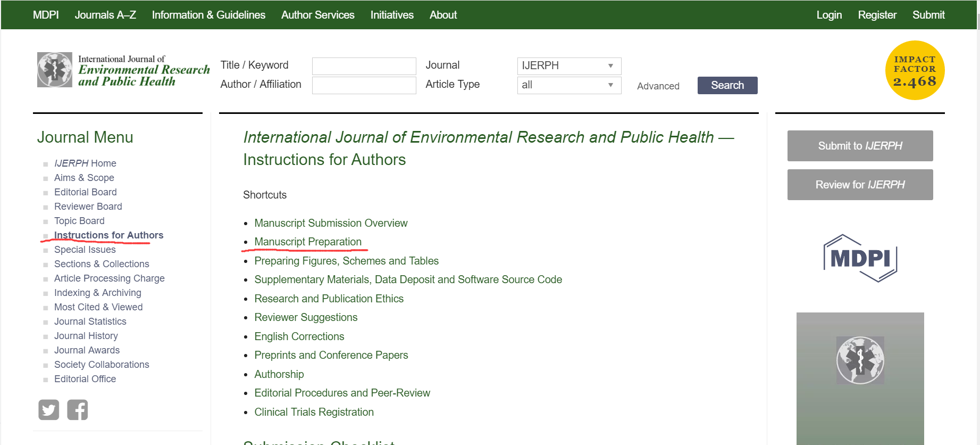Go to IJERPH Home in Journal Menu
The width and height of the screenshot is (980, 445).
(85, 163)
